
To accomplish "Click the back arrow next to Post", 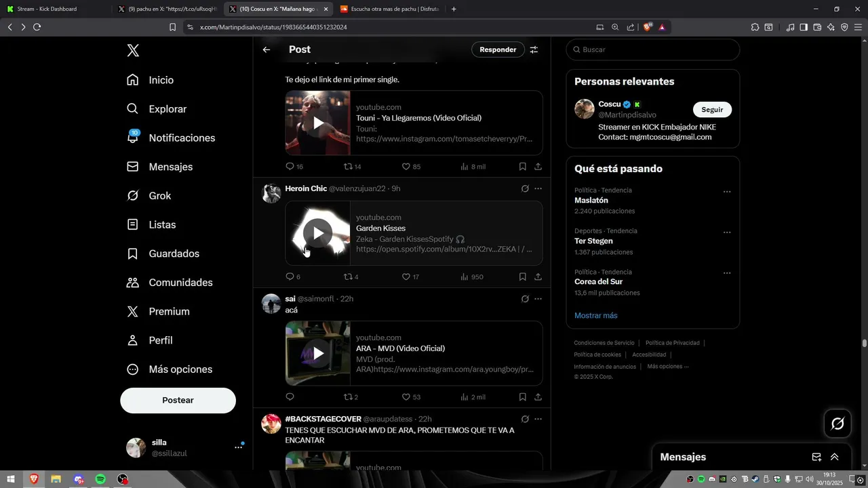I will 267,49.
